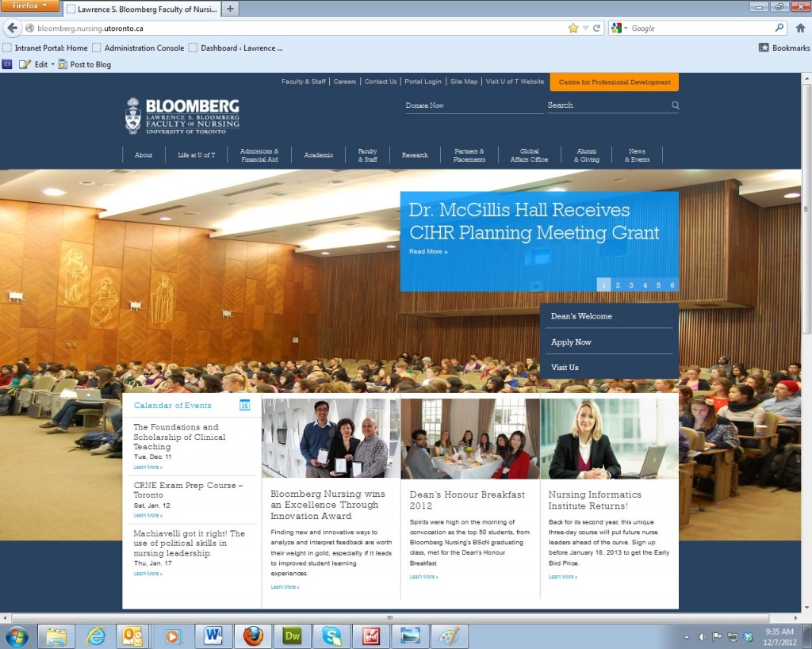Click Centre for Professional Development button
The width and height of the screenshot is (812, 649).
tap(615, 82)
